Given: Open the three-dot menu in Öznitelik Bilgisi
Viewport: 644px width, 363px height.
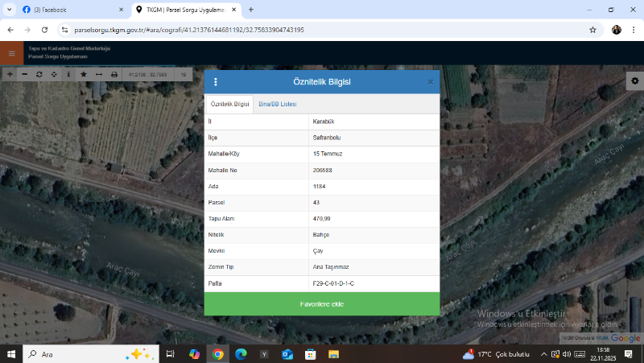Looking at the screenshot, I should coord(216,82).
